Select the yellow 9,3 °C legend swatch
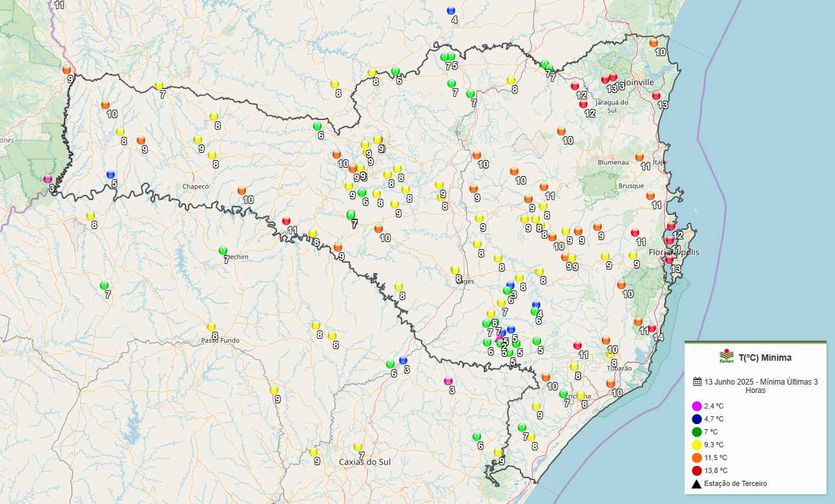The image size is (835, 504). coord(697,445)
